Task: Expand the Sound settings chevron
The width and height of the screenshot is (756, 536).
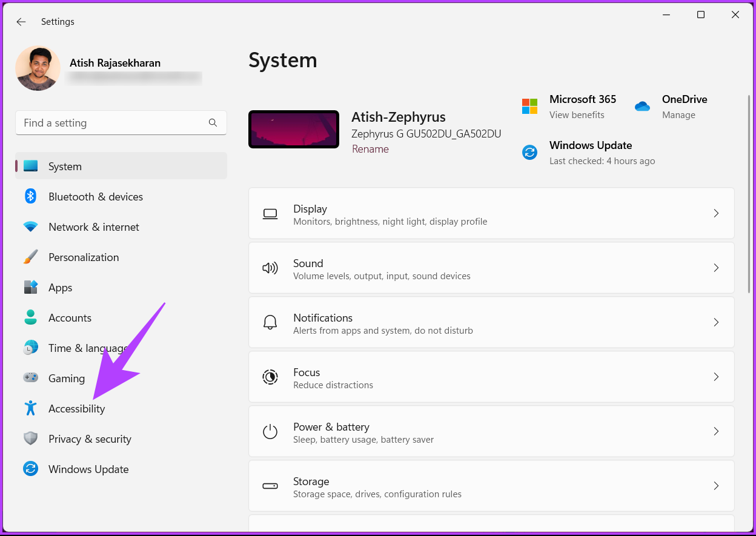Action: pyautogui.click(x=716, y=268)
